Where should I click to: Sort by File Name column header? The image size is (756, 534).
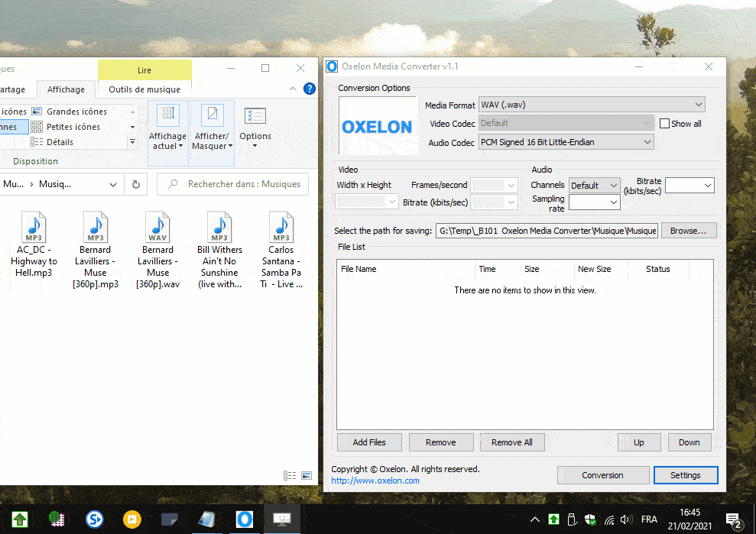pyautogui.click(x=405, y=269)
